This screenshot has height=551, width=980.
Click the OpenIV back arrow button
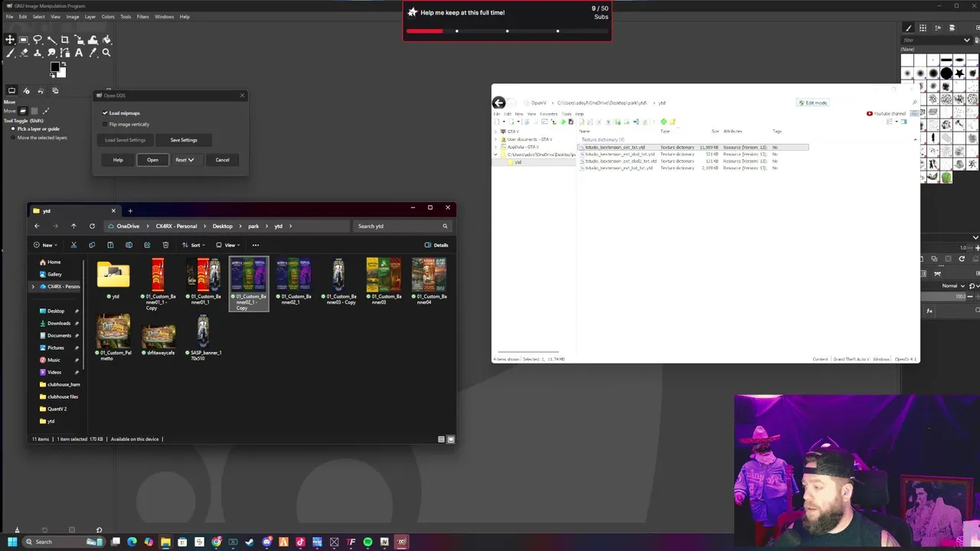(x=498, y=103)
